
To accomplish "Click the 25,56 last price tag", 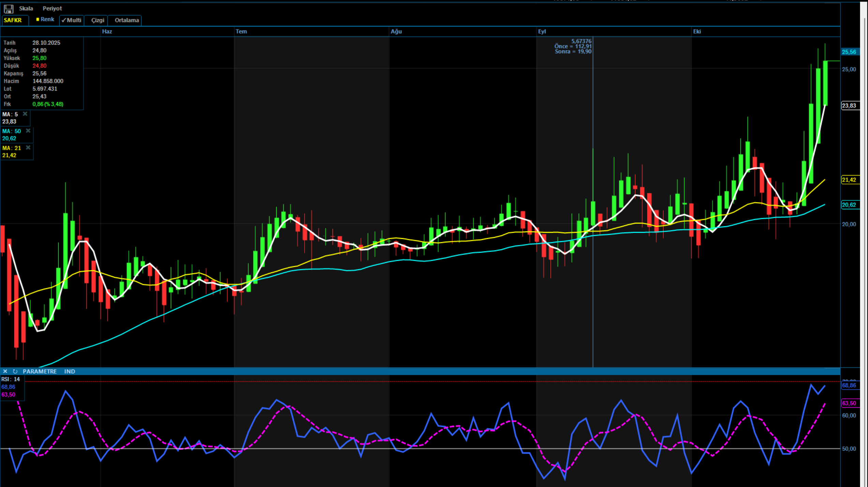I will pyautogui.click(x=849, y=52).
